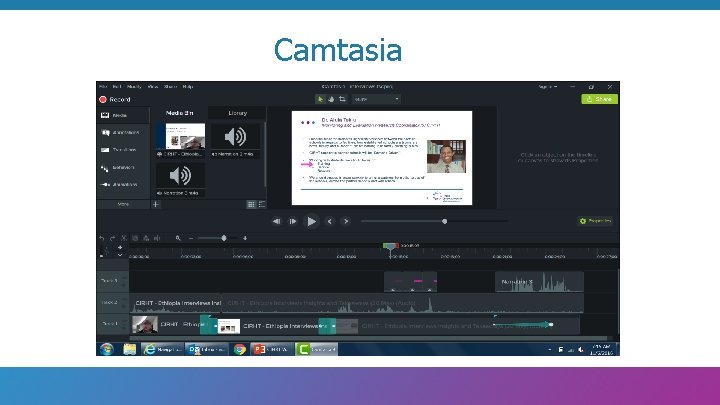Select the Track 1 header
This screenshot has height=405, width=720.
coord(112,324)
